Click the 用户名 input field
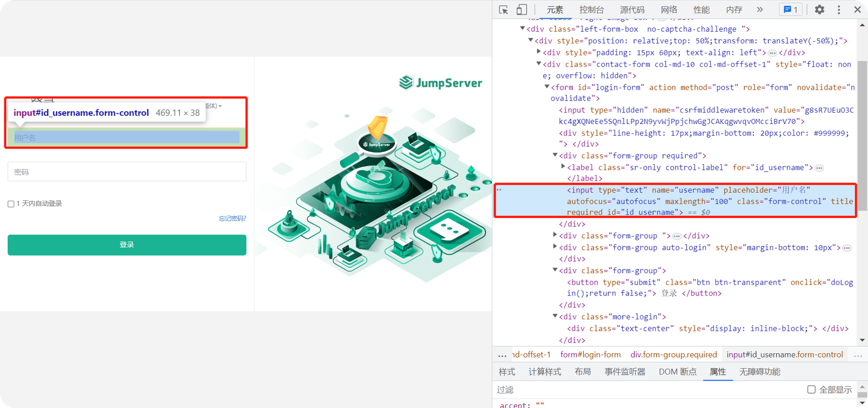The image size is (868, 408). pyautogui.click(x=127, y=137)
